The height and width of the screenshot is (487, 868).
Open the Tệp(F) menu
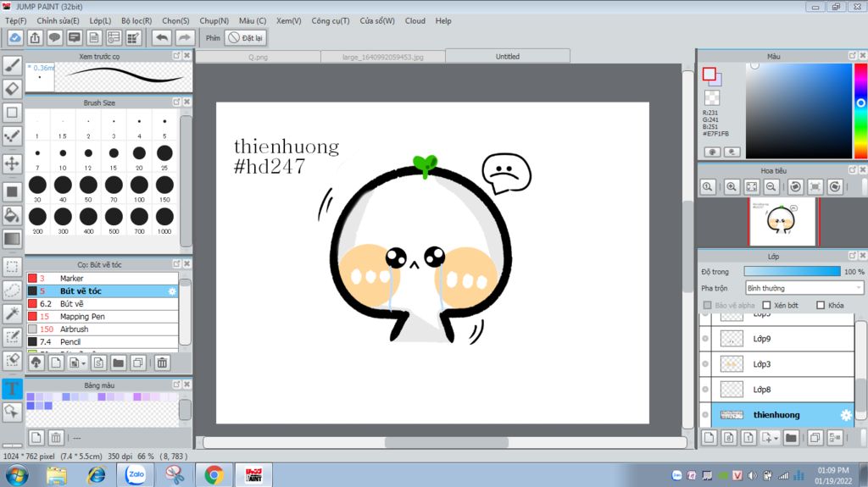pyautogui.click(x=15, y=20)
